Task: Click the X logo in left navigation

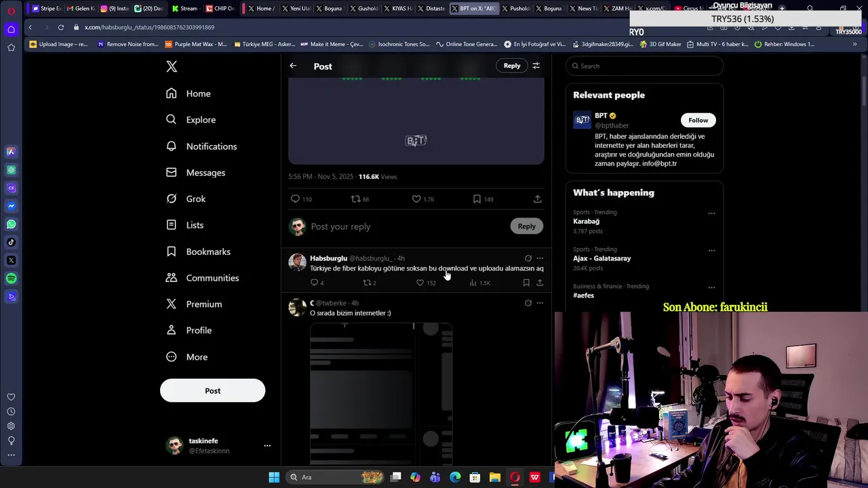Action: (x=172, y=66)
